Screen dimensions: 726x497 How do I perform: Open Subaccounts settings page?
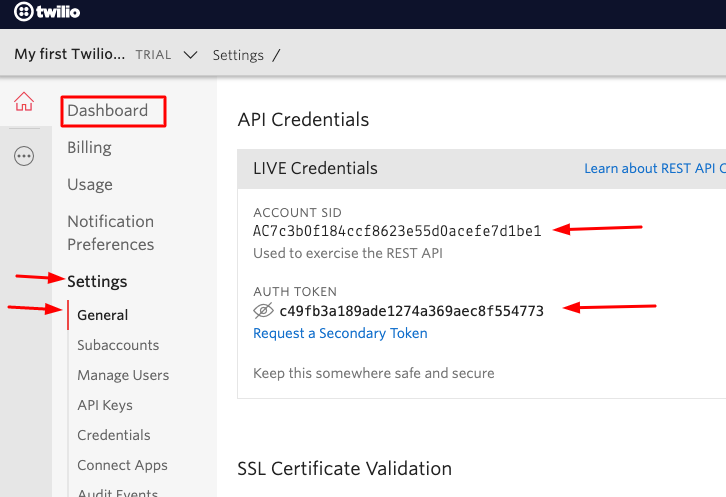coord(118,345)
